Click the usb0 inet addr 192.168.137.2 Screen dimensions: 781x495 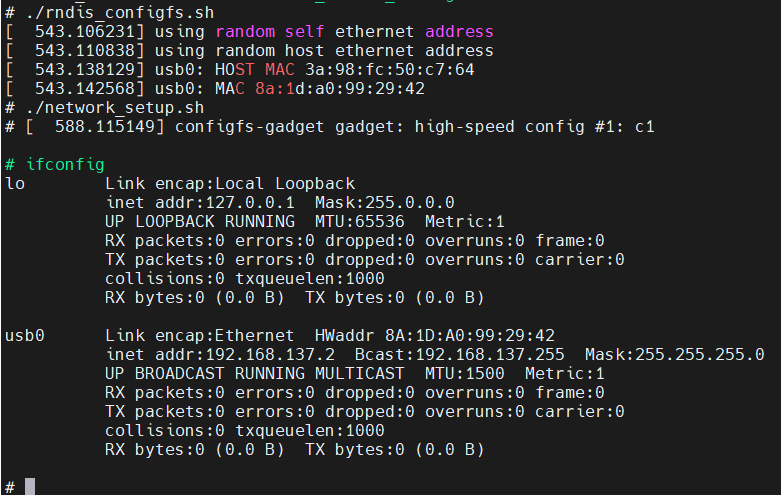[270, 355]
